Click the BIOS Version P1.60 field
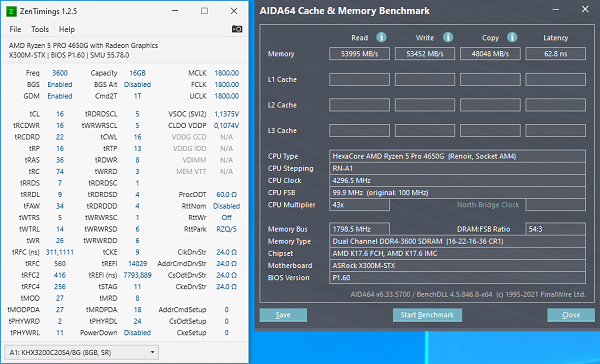Image resolution: width=600 pixels, height=364 pixels. (457, 277)
